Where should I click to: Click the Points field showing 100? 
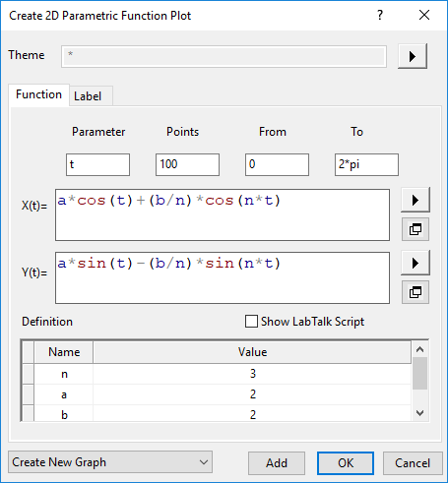click(x=187, y=164)
